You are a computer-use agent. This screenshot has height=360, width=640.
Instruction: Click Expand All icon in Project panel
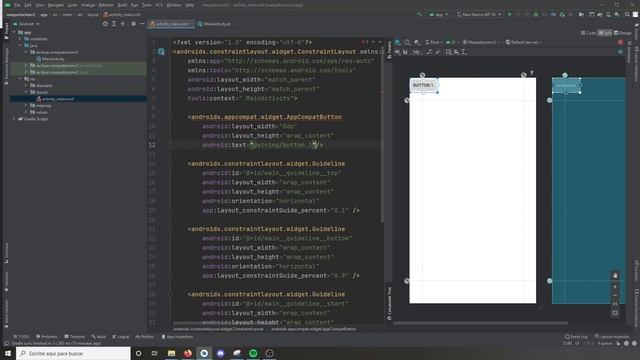pyautogui.click(x=114, y=24)
